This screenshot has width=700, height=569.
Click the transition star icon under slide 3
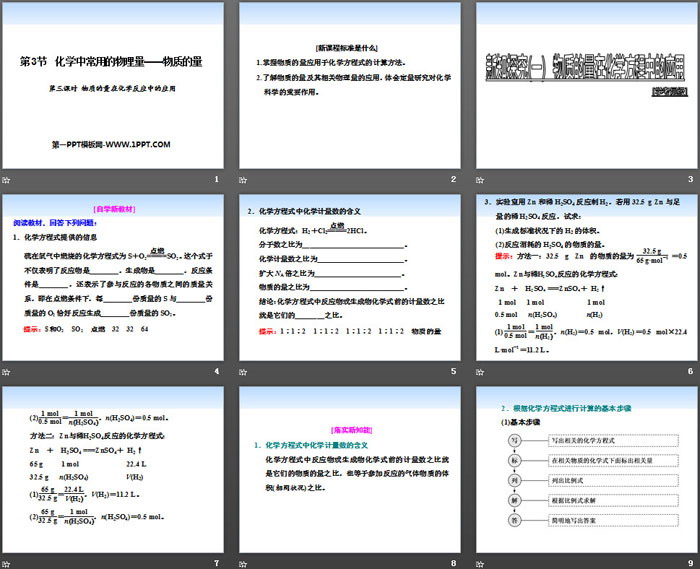pyautogui.click(x=482, y=179)
